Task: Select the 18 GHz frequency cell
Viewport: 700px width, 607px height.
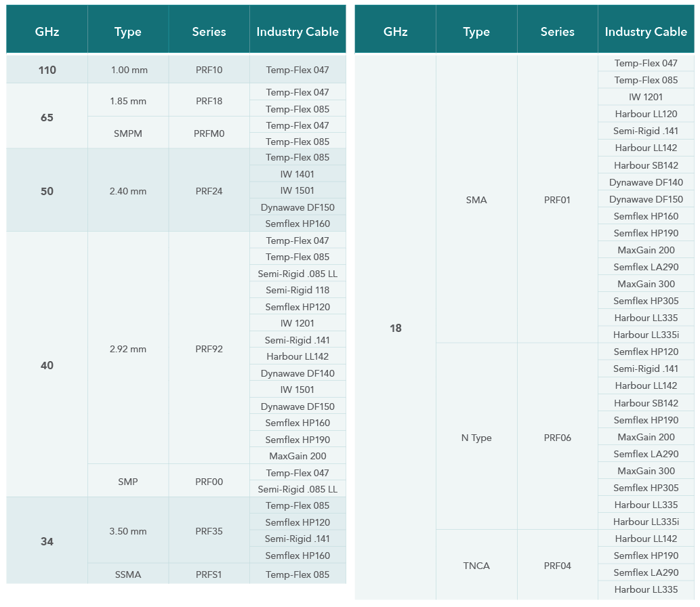Action: click(395, 328)
